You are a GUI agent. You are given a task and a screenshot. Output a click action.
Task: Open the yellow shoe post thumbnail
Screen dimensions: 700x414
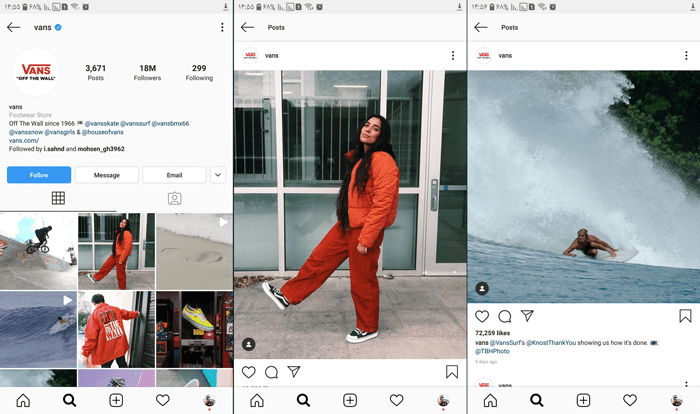coord(195,329)
